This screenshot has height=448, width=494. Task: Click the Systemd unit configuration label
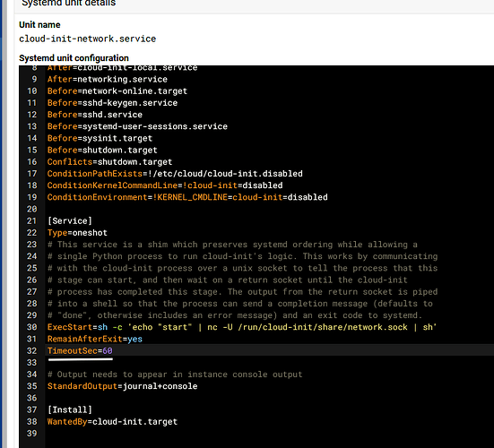click(x=74, y=58)
